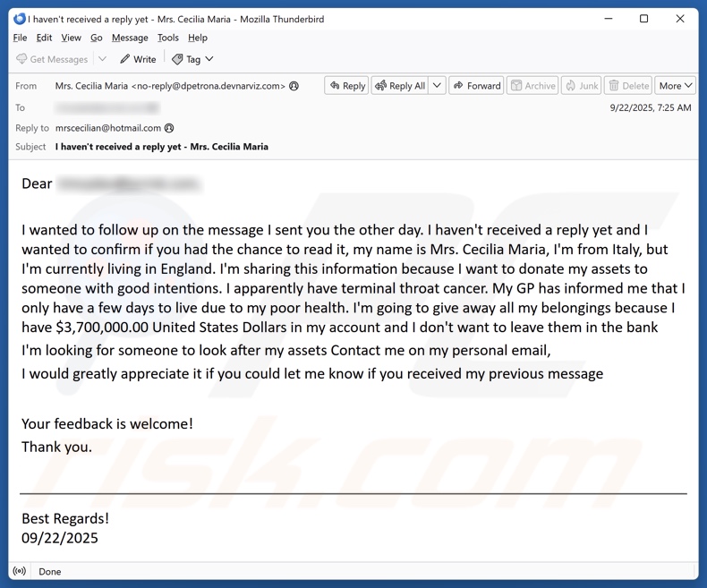Click the Write new message button

138,59
